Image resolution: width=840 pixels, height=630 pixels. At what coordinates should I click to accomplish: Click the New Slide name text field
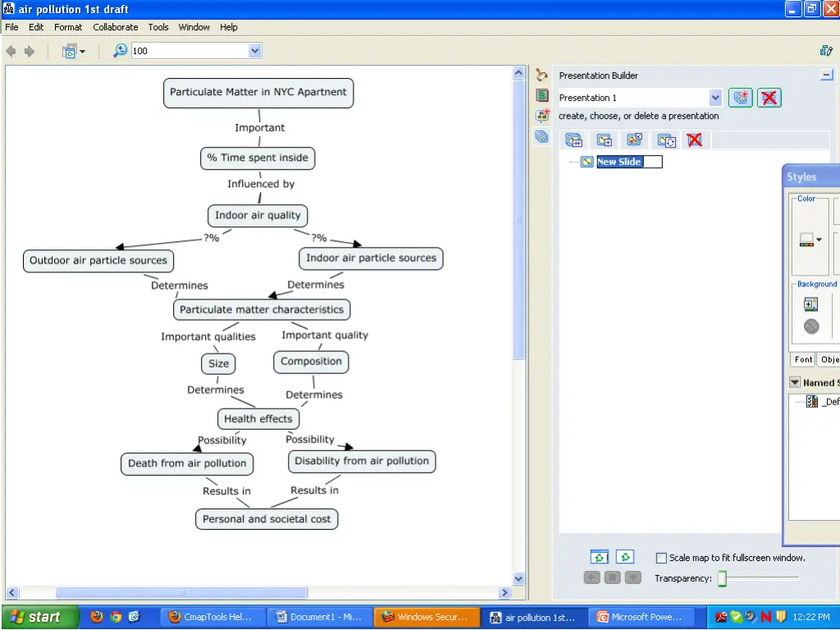coord(629,162)
